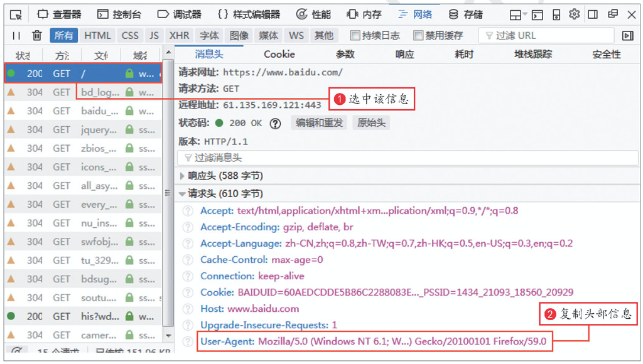
Task: Open the 样式编辑器 panel
Action: point(249,15)
